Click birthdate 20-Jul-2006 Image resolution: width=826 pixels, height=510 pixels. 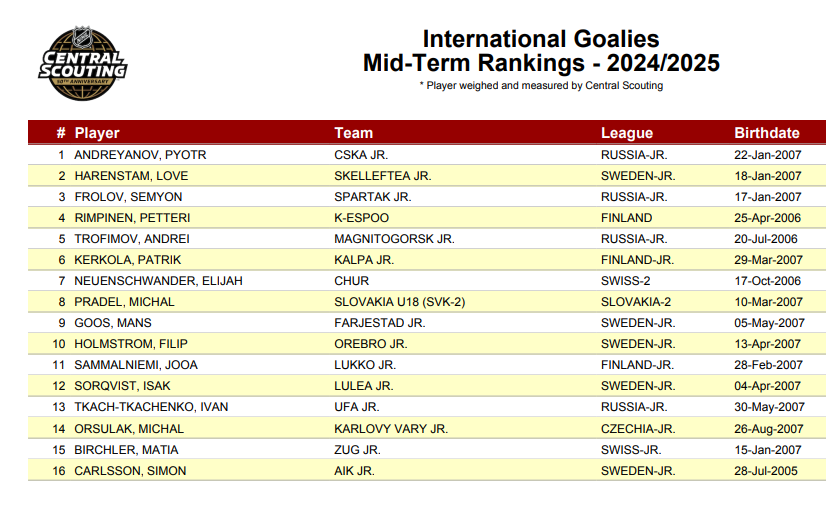767,239
